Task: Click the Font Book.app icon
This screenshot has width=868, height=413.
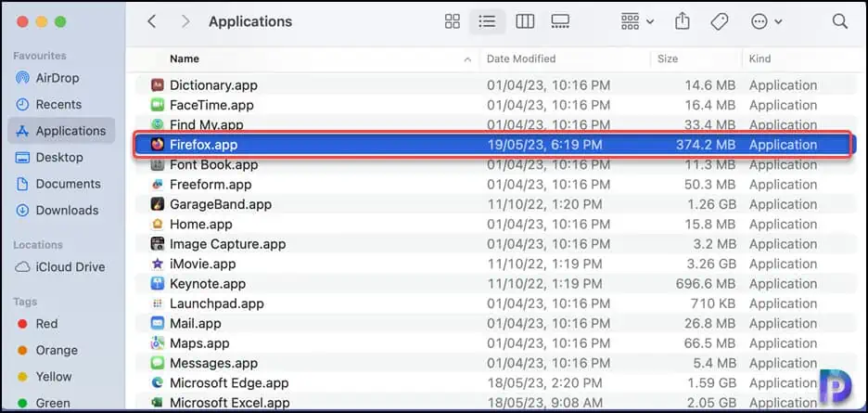Action: [x=158, y=164]
